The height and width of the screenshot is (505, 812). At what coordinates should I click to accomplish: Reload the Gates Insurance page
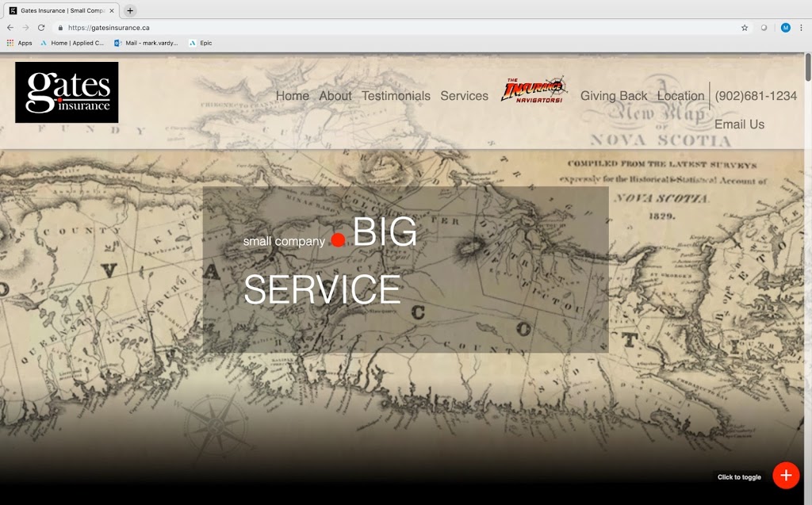(x=41, y=28)
